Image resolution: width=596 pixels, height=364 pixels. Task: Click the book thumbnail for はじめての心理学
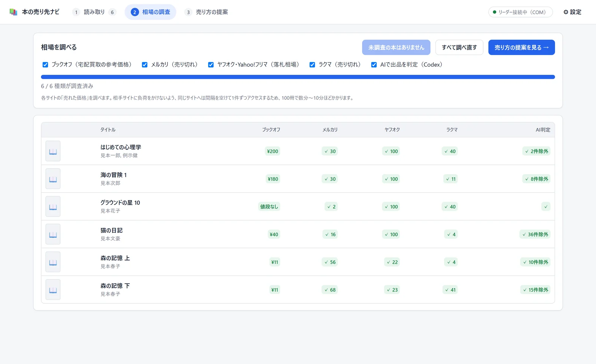[53, 151]
